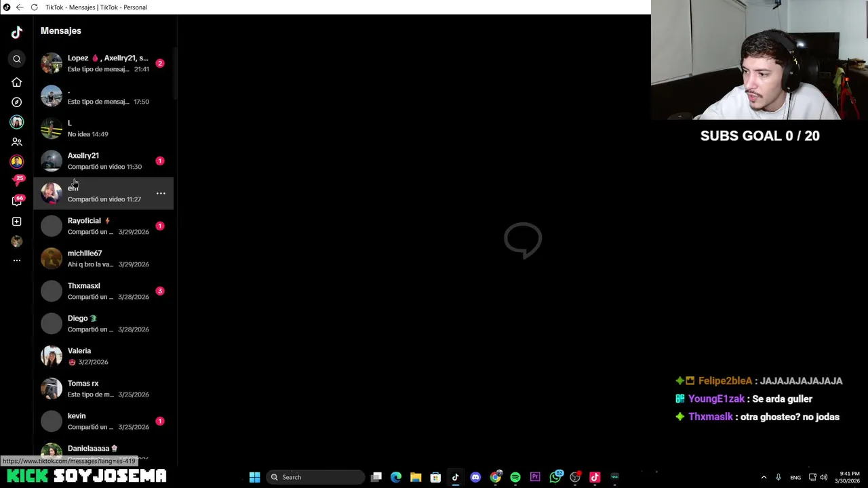Launch Microsoft Edge from the taskbar

click(396, 477)
